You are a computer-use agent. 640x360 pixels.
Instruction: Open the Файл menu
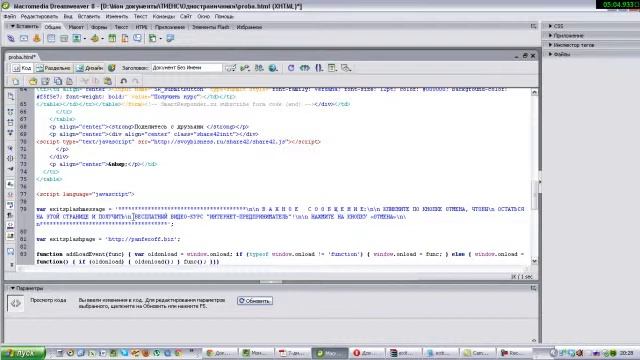coord(10,16)
